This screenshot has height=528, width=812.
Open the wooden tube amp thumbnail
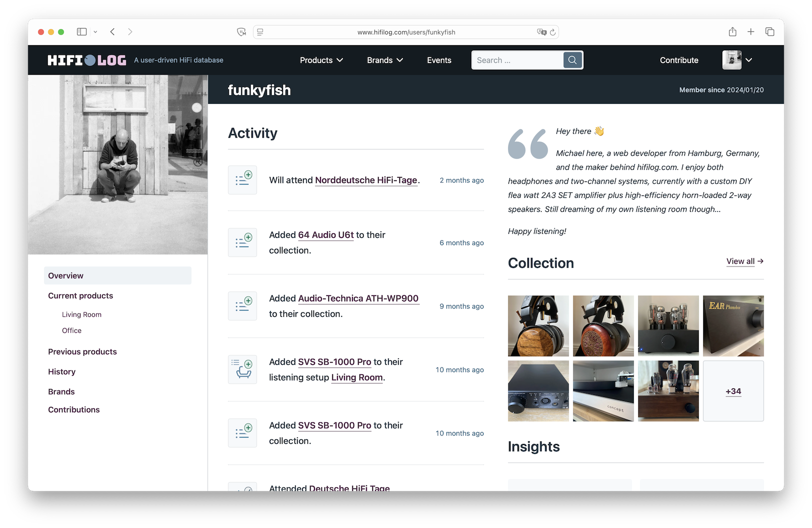(668, 391)
